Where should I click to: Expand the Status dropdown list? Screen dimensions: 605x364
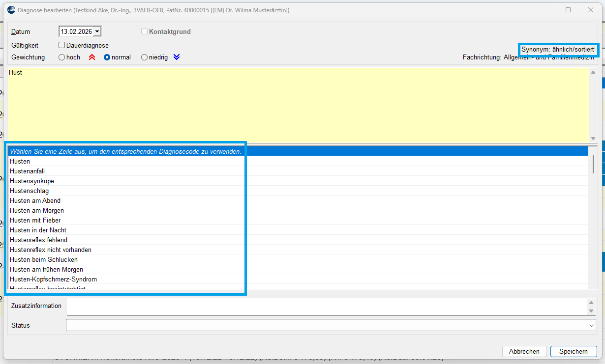tap(591, 325)
